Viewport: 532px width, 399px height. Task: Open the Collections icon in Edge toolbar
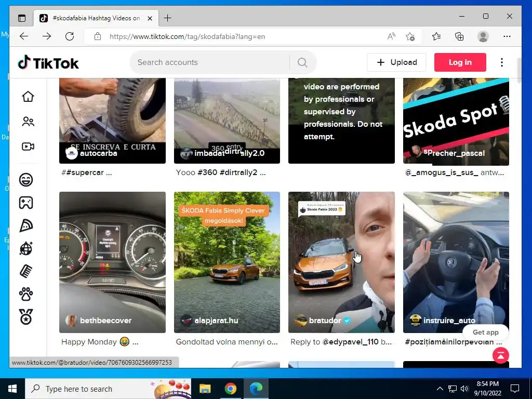point(459,36)
